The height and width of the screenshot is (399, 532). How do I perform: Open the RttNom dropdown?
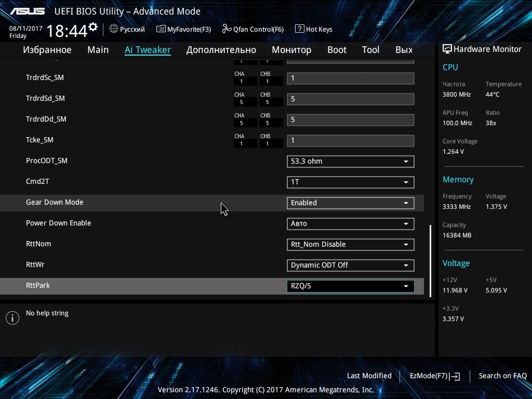click(x=351, y=245)
